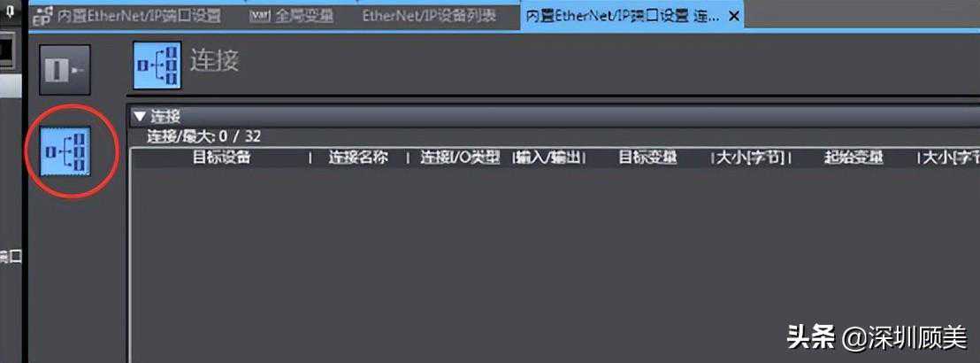Click the EIP icon on the first tab
Screen dimensions: 980x363
(x=42, y=16)
